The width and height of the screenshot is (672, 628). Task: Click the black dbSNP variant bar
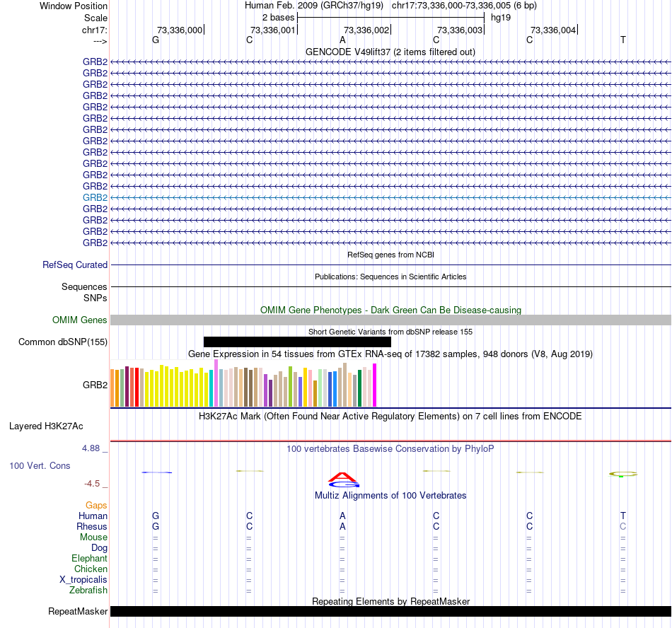(297, 342)
